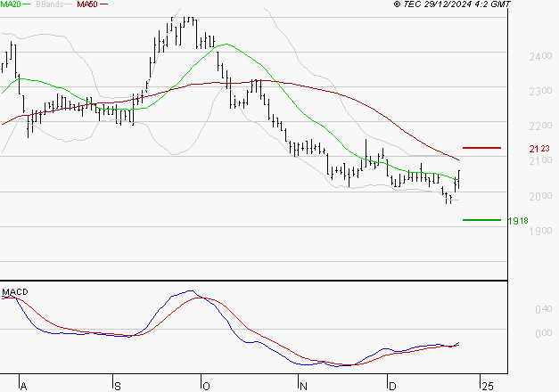Click the red 2123 resistance value
Screen dimensions: 559x392
[539, 149]
